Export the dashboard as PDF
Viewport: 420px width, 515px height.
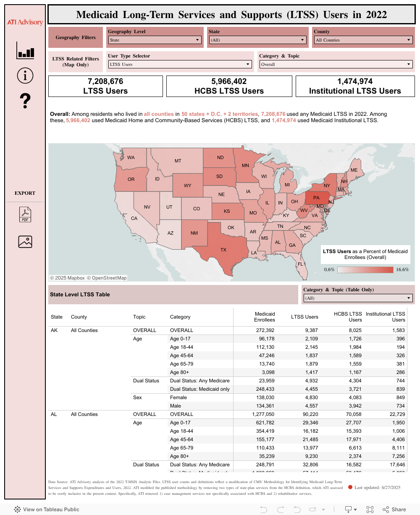25,214
